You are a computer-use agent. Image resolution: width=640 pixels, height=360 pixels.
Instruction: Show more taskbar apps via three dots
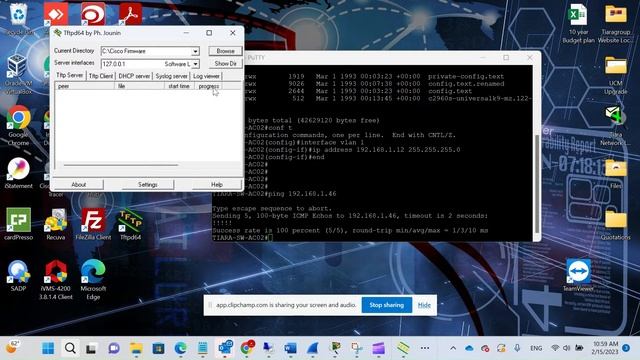425,348
